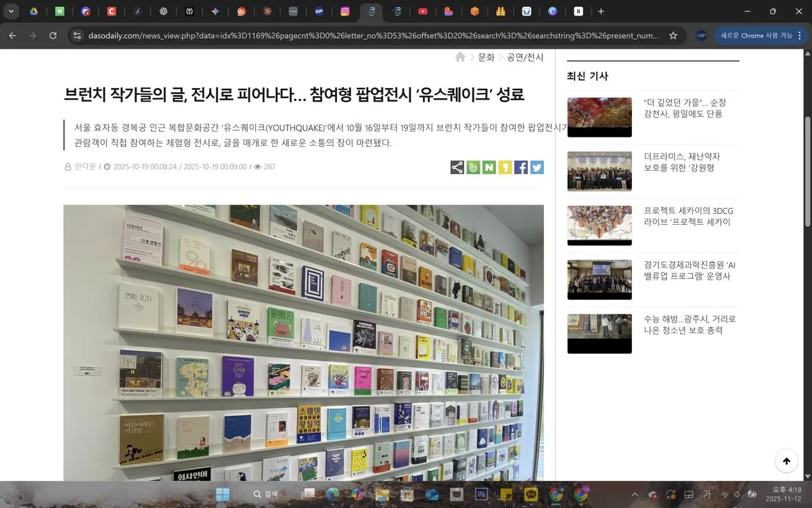Open Photoshop from the taskbar

[482, 494]
